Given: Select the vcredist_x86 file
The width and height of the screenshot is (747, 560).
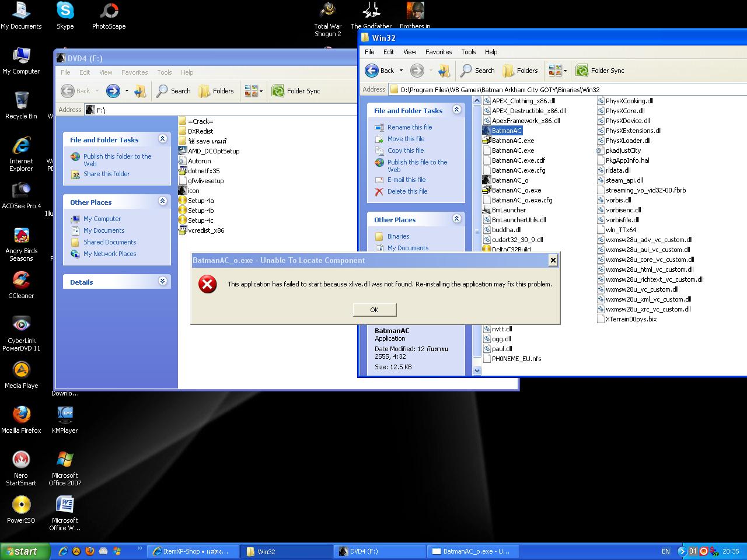Looking at the screenshot, I should 206,230.
